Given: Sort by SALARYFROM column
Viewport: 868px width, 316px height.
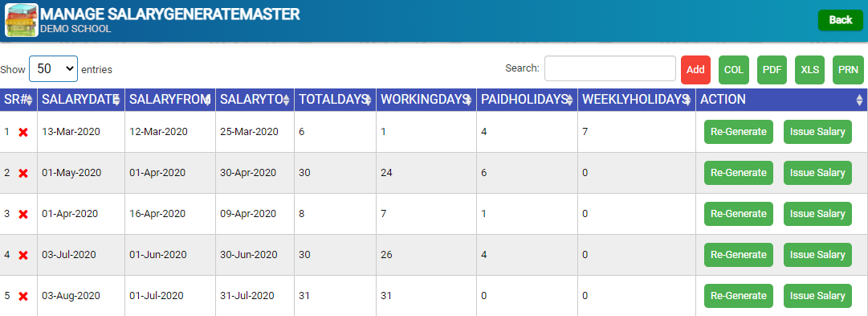Looking at the screenshot, I should click(x=170, y=100).
